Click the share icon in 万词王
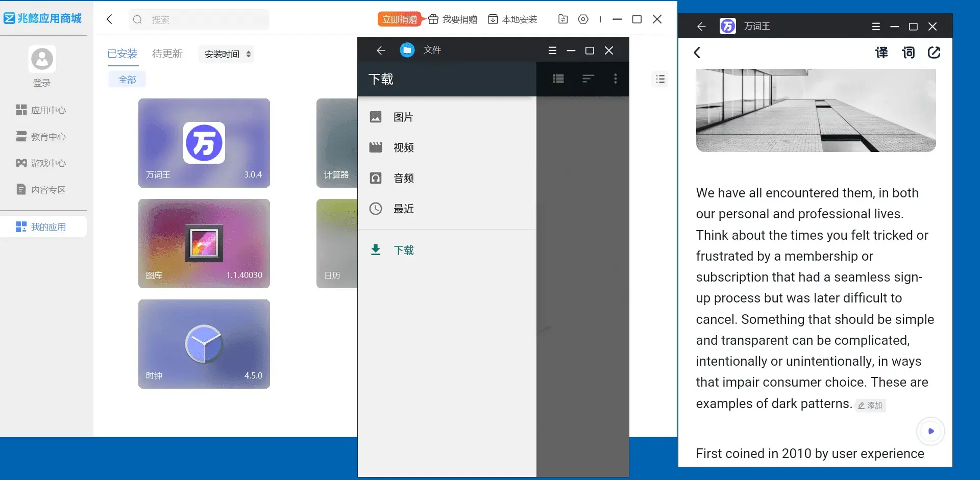 [x=934, y=53]
